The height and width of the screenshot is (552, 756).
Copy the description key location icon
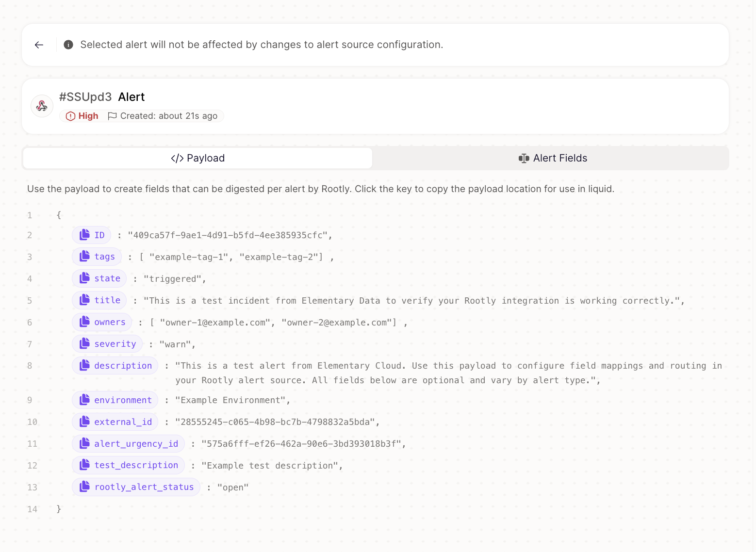point(85,365)
